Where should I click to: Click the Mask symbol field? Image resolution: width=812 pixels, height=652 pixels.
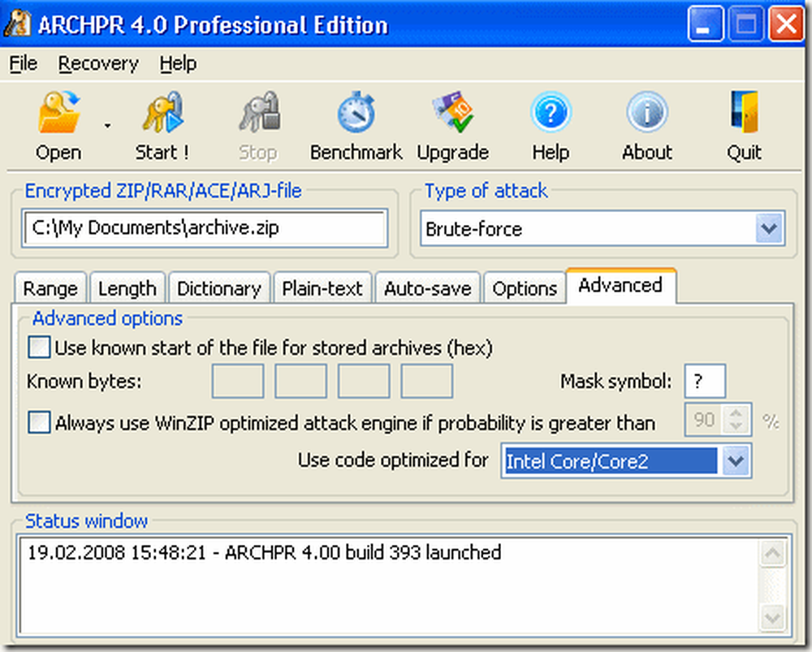click(705, 381)
